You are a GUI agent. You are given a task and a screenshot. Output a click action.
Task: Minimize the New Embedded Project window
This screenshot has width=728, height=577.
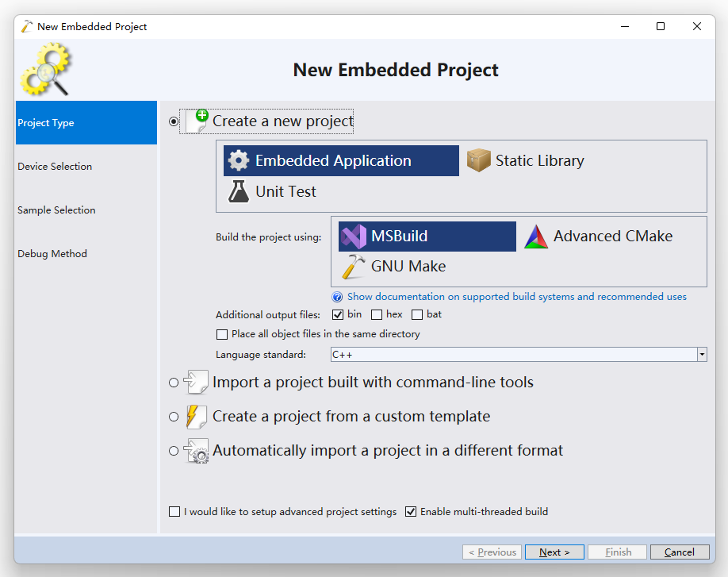[625, 26]
